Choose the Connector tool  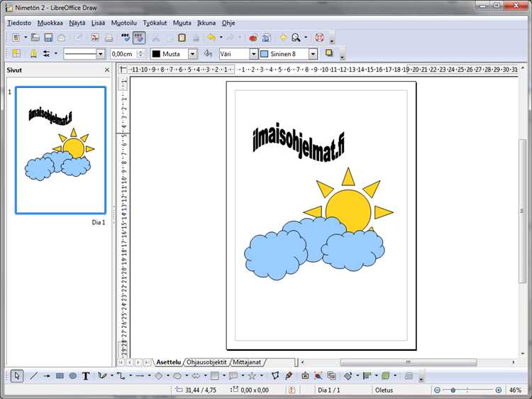coord(121,376)
